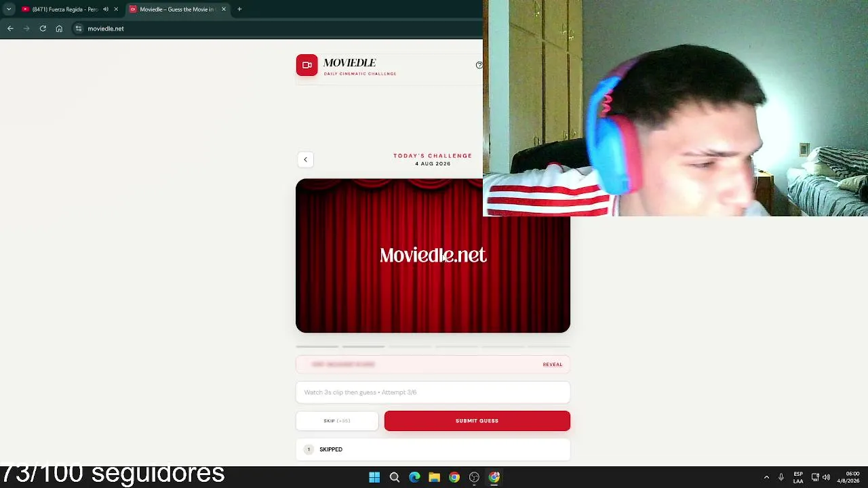This screenshot has height=488, width=868.
Task: Open the volume tray icon
Action: point(826,477)
